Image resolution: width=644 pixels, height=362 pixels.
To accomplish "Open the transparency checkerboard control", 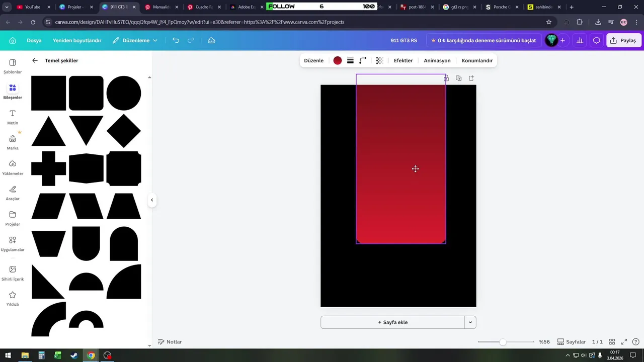I will tap(379, 60).
